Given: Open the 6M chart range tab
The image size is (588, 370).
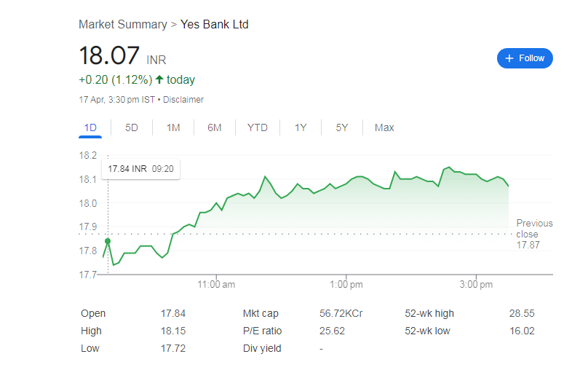Looking at the screenshot, I should 215,127.
